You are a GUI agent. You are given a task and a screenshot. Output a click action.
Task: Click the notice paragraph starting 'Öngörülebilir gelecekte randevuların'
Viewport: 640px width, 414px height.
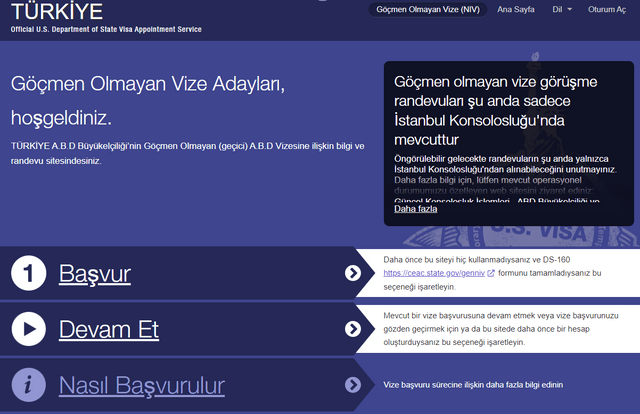pos(505,178)
